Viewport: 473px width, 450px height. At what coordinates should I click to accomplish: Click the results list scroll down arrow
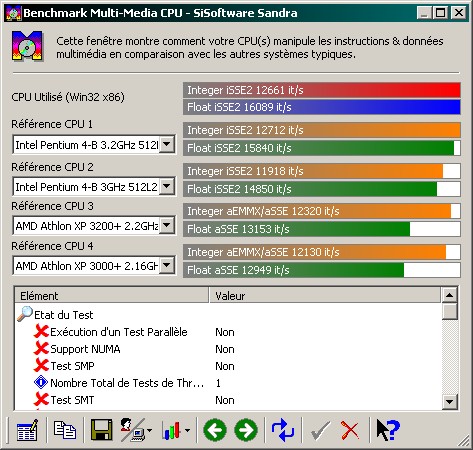pyautogui.click(x=449, y=401)
